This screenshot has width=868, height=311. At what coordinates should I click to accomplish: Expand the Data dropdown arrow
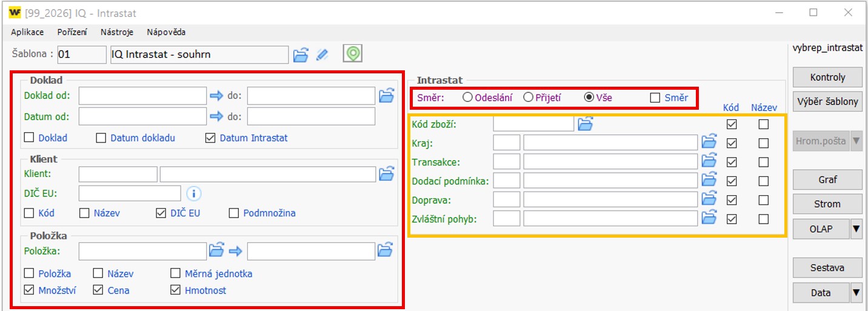click(856, 293)
